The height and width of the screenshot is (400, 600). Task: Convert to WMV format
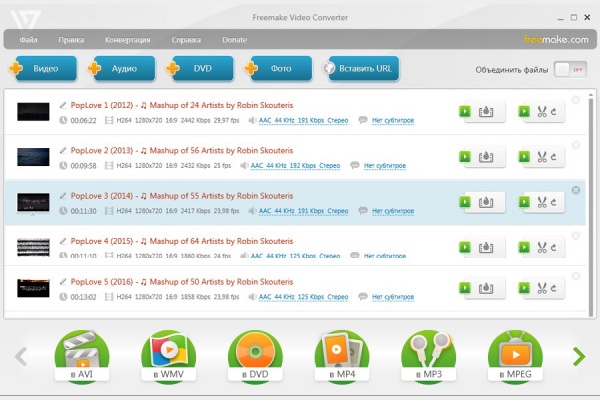pos(168,357)
